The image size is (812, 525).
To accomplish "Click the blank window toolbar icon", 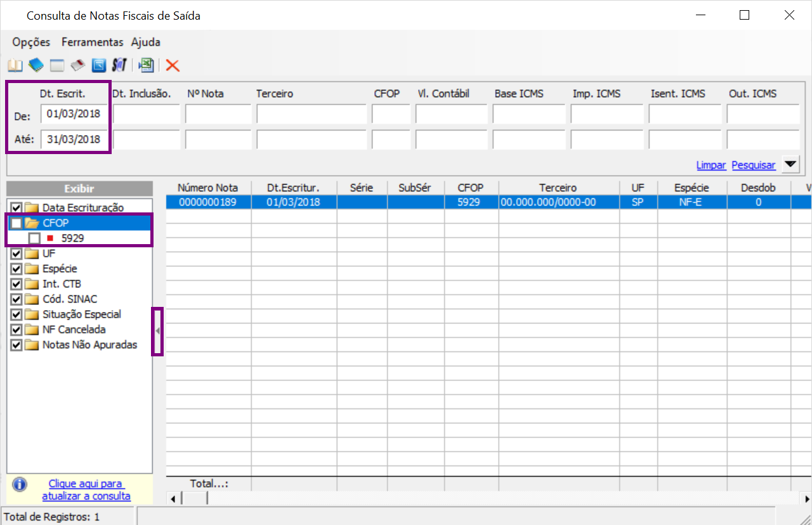I will (57, 65).
